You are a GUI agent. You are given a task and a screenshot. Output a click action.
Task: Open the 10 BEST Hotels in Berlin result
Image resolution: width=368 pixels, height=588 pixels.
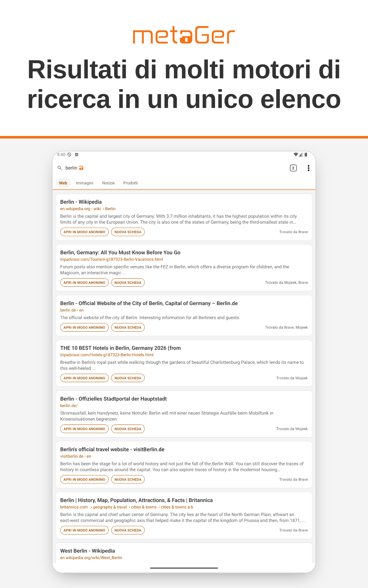[x=121, y=348]
